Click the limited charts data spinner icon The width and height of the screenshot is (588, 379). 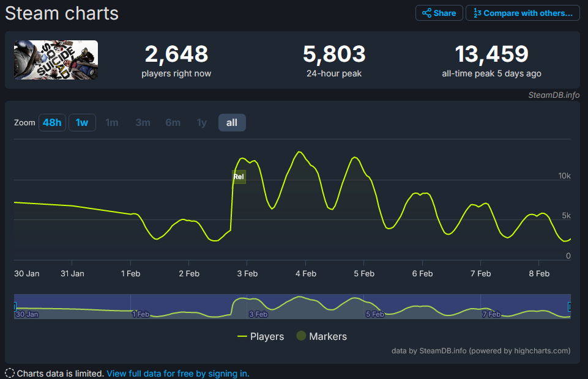[10, 373]
